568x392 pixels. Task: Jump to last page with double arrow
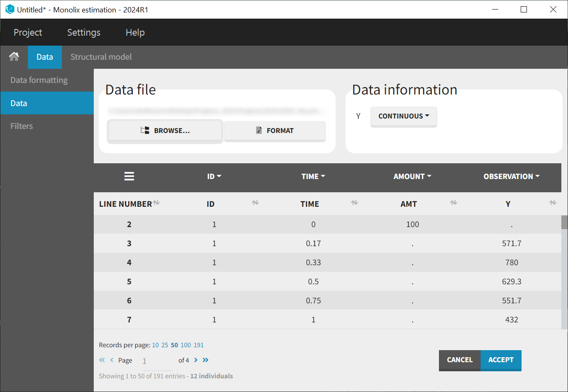(205, 360)
